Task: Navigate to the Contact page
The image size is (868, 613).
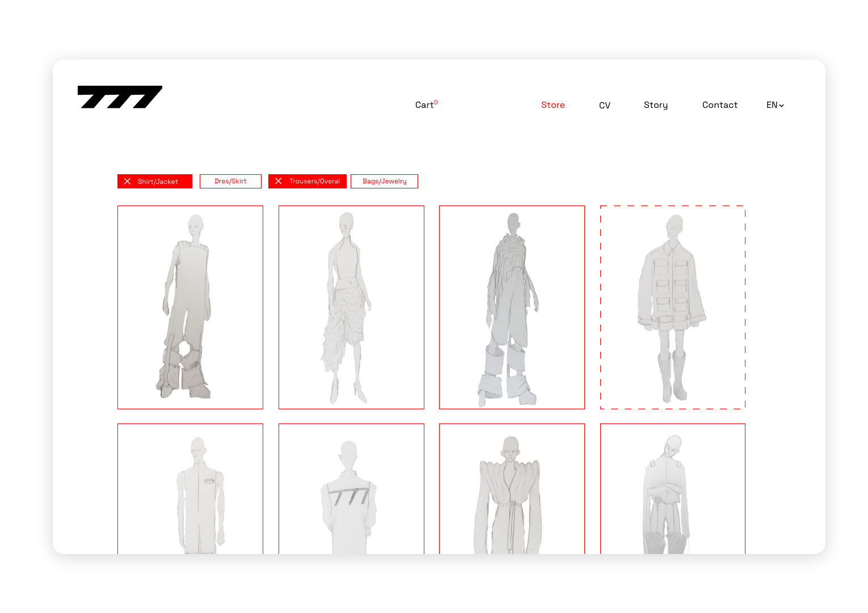Action: 719,105
